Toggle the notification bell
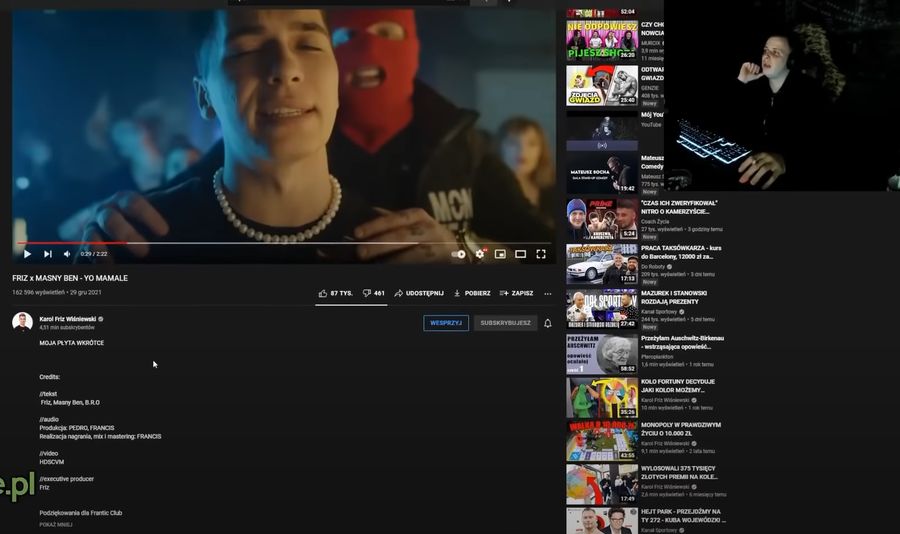The image size is (900, 534). pos(548,323)
